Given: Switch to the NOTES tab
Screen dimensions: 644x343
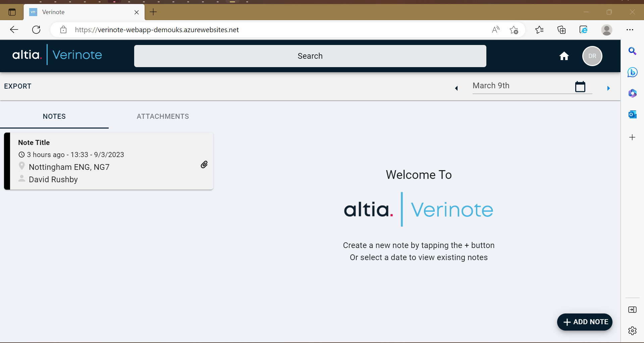Looking at the screenshot, I should [54, 116].
